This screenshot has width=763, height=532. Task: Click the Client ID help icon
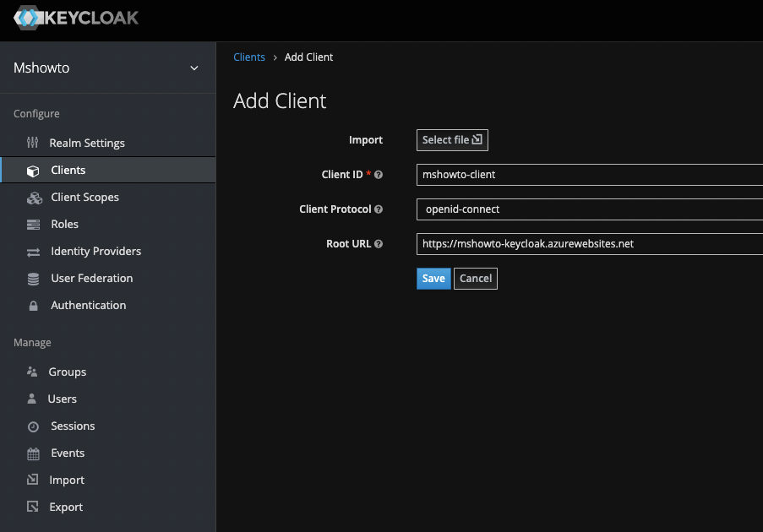[x=378, y=175]
